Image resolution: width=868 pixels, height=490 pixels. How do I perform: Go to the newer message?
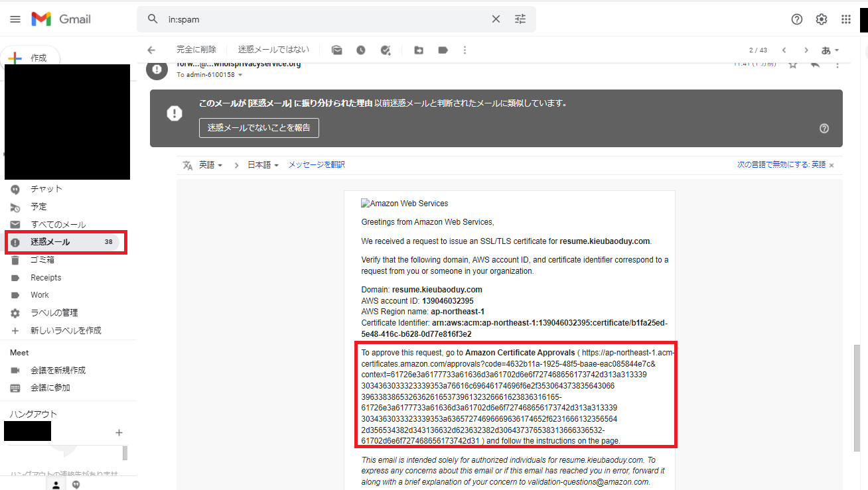tap(784, 50)
